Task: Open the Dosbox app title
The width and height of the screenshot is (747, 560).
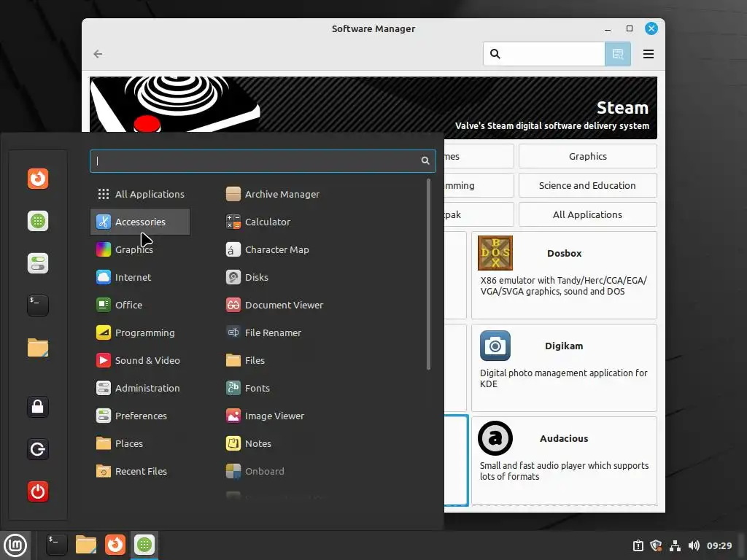Action: pos(564,253)
